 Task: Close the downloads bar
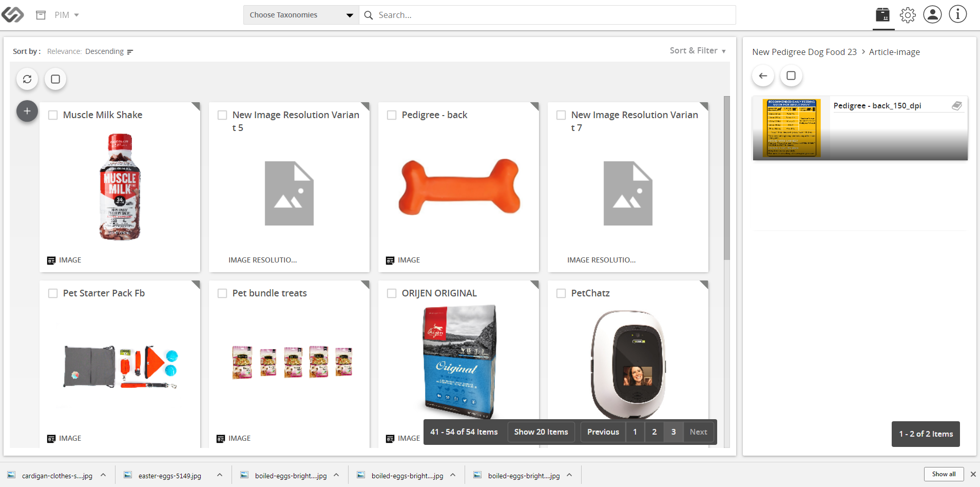point(973,474)
